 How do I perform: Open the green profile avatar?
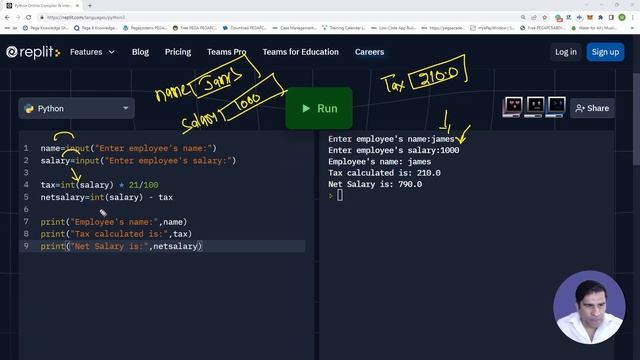(x=622, y=18)
